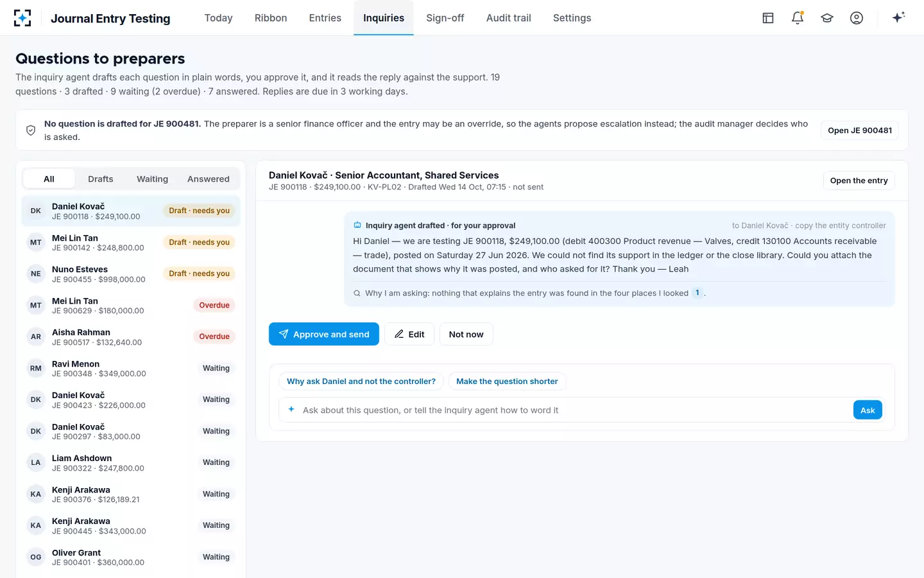924x578 pixels.
Task: Switch filter to Waiting
Action: tap(152, 179)
